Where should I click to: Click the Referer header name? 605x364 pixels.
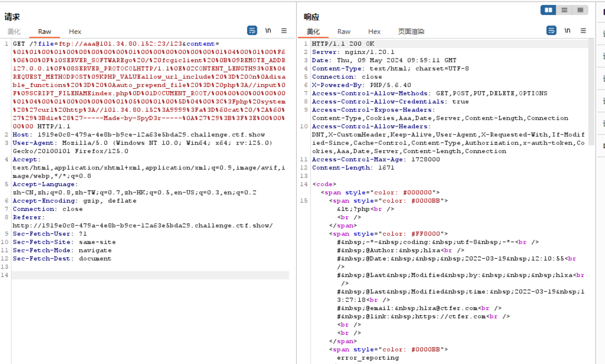coord(28,217)
